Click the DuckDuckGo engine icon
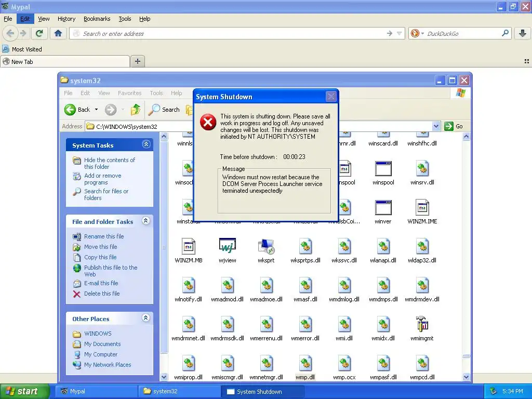Image resolution: width=532 pixels, height=399 pixels. (415, 33)
